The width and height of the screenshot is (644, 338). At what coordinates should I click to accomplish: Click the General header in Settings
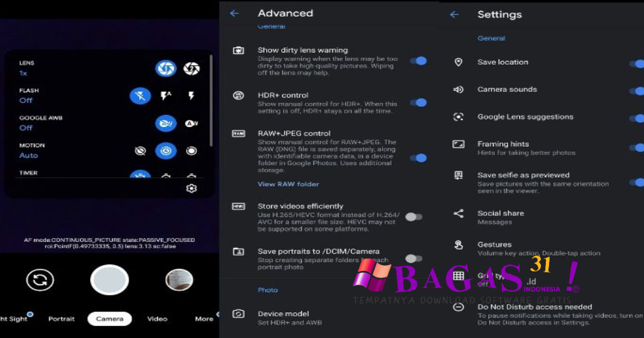pos(491,38)
